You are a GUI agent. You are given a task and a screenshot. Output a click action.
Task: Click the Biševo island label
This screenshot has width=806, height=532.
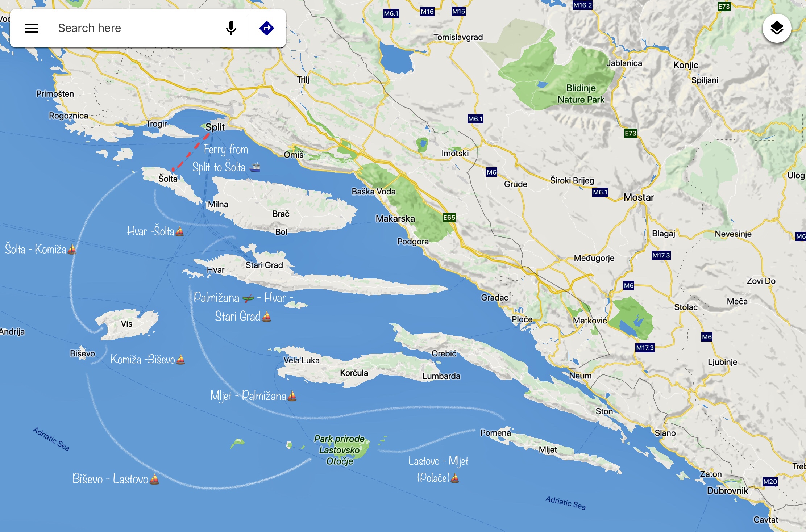tap(83, 353)
